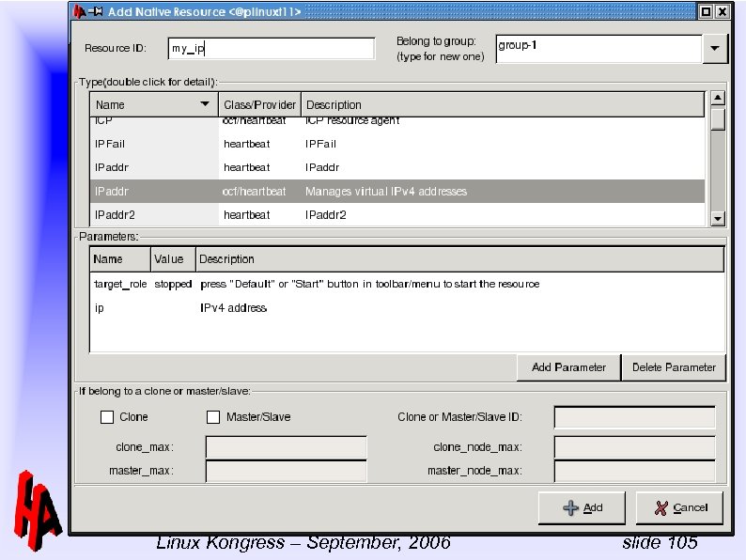Click the ocf/heartbeat class cell of selected row

click(x=254, y=192)
